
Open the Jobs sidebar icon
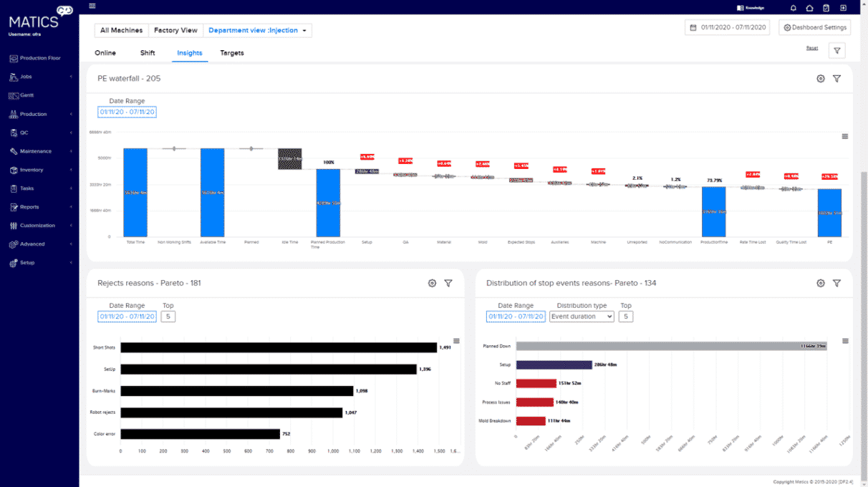coord(14,77)
